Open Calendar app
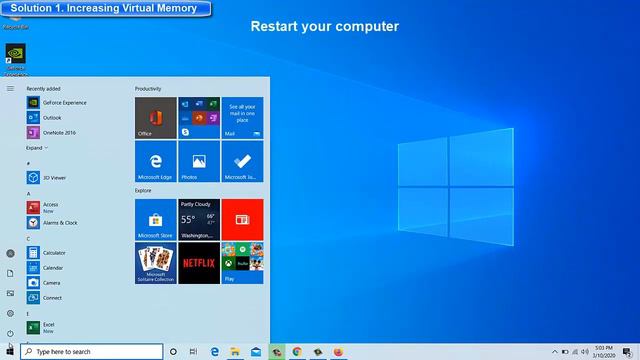The height and width of the screenshot is (360, 640). click(45, 268)
